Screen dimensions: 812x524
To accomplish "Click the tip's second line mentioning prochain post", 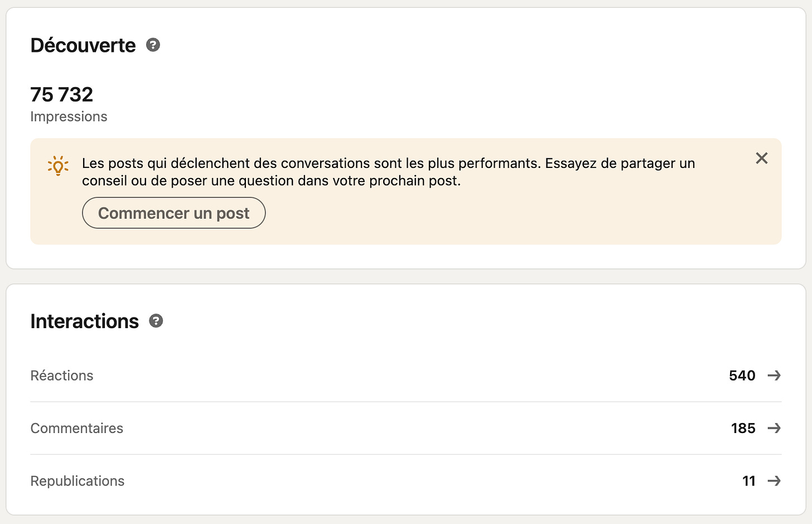I will tap(271, 181).
